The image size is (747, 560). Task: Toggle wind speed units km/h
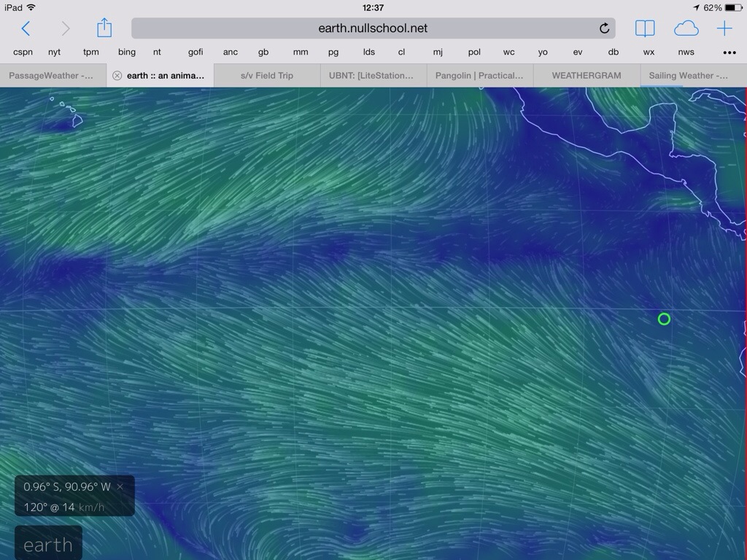[x=91, y=507]
